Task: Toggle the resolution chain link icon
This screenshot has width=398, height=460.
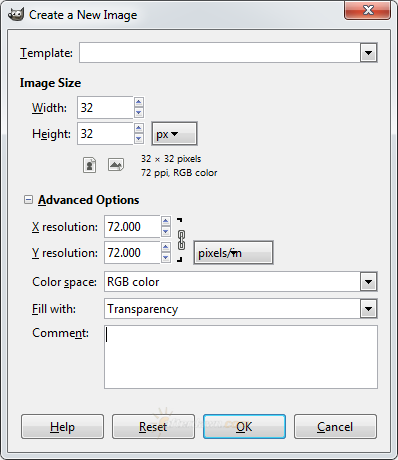Action: 181,240
